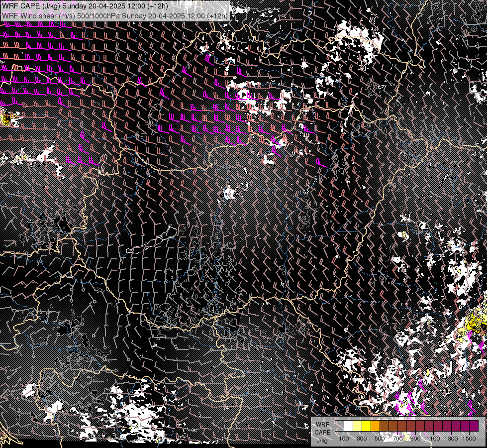Screen dimensions: 487x448
Task: Click the '1500' legend scale label
Action: (469, 439)
